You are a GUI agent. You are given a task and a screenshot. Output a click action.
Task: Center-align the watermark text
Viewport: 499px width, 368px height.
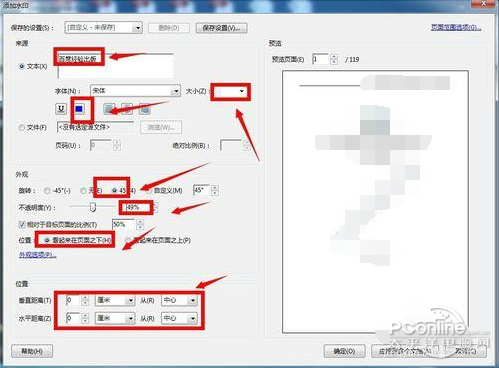click(127, 109)
